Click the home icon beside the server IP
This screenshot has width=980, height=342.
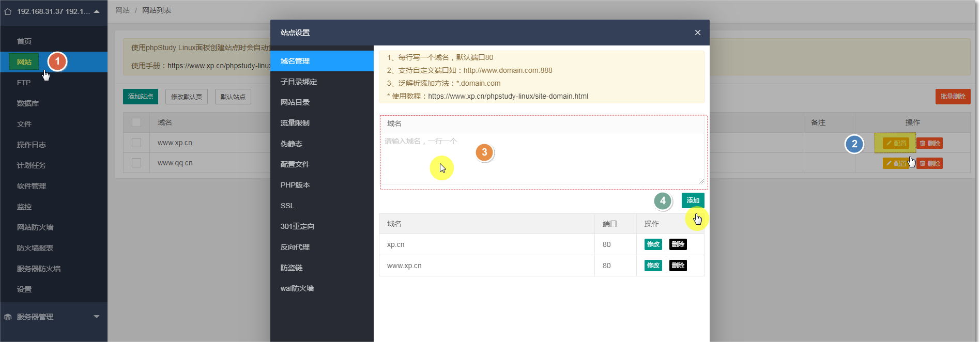point(8,11)
